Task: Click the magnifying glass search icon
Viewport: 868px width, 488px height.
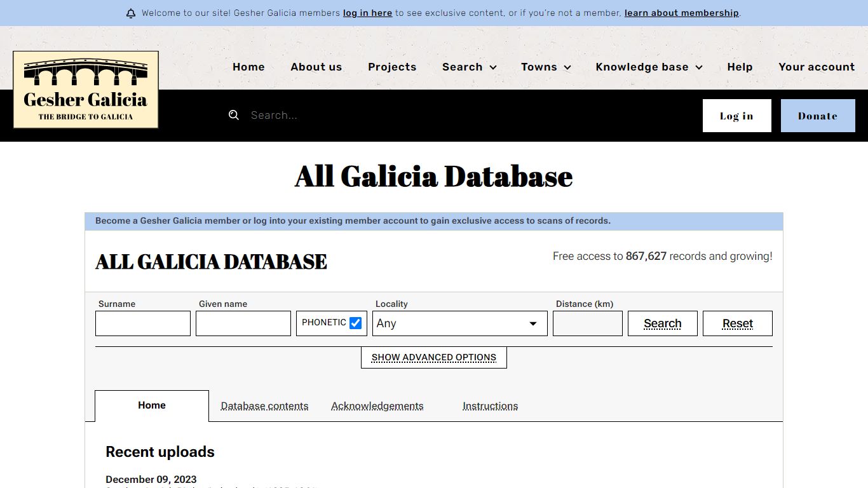Action: (x=234, y=115)
